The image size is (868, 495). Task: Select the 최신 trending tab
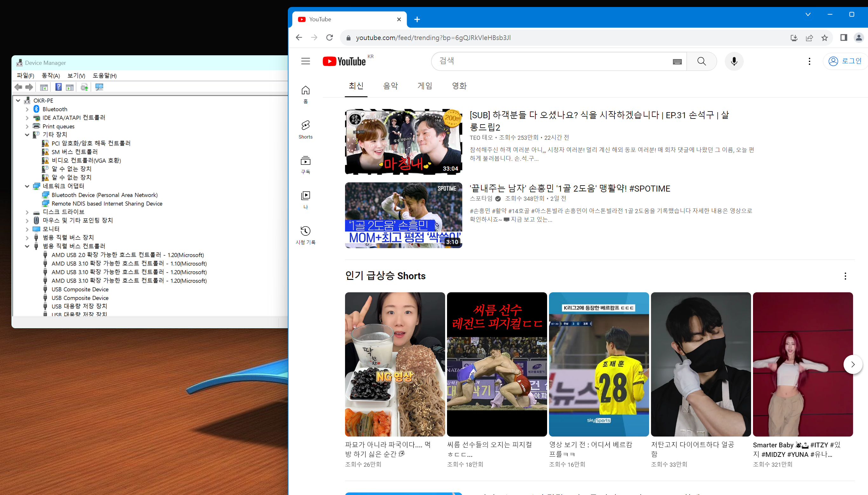click(x=356, y=86)
